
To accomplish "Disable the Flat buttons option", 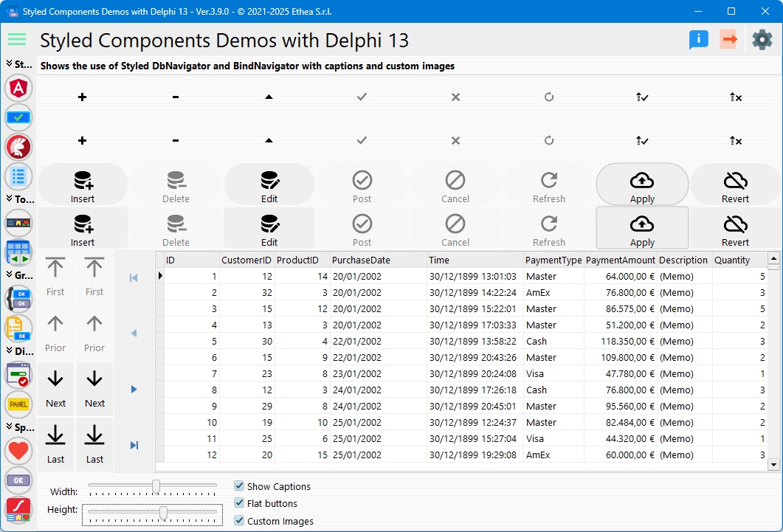I will click(x=239, y=503).
